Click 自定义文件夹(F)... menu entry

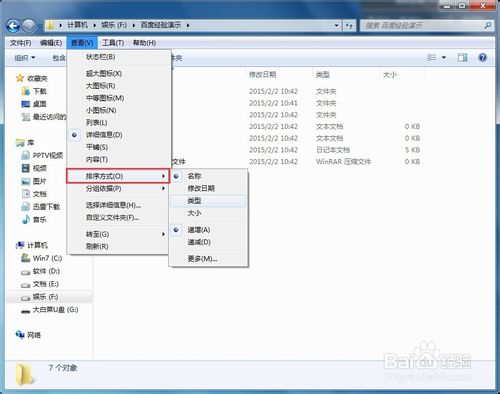[119, 218]
